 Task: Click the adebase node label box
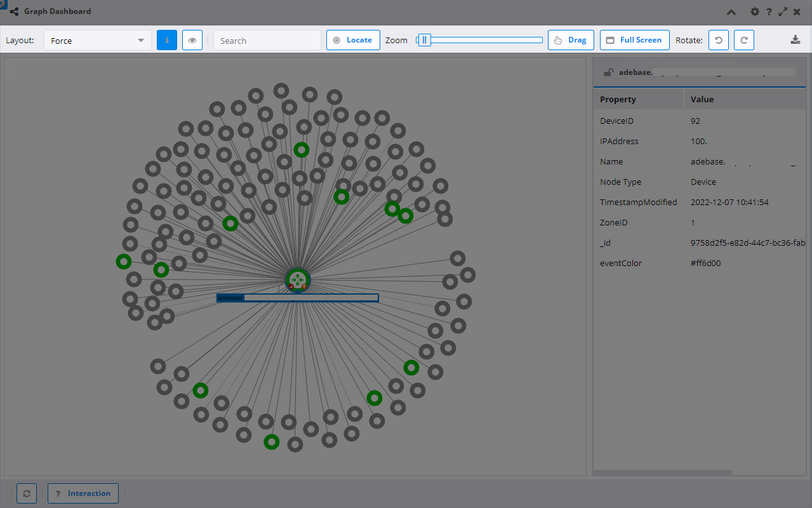[297, 298]
